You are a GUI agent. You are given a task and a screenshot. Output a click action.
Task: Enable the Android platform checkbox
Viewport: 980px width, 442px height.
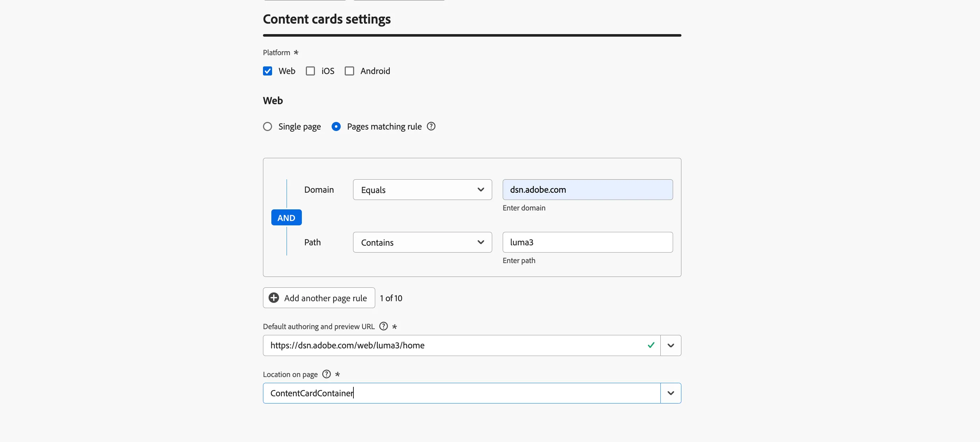tap(349, 71)
